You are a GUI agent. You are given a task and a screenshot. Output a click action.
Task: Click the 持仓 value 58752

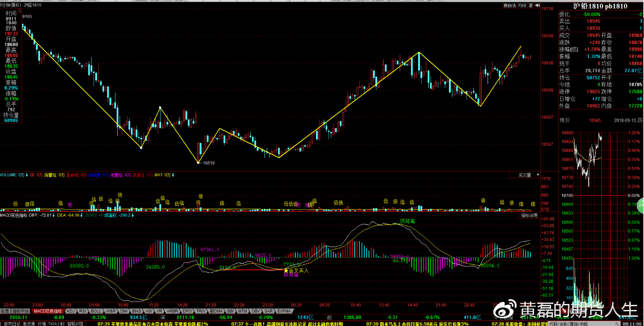(x=593, y=78)
